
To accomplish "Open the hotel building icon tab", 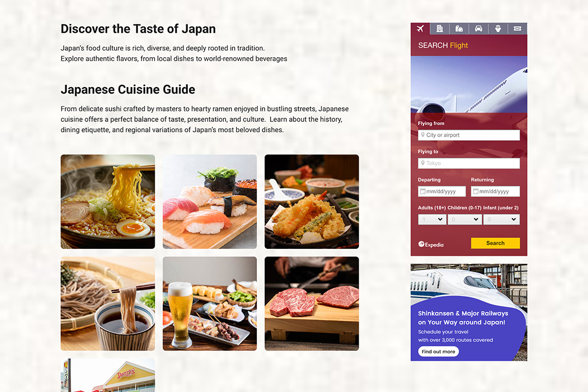I will 439,28.
